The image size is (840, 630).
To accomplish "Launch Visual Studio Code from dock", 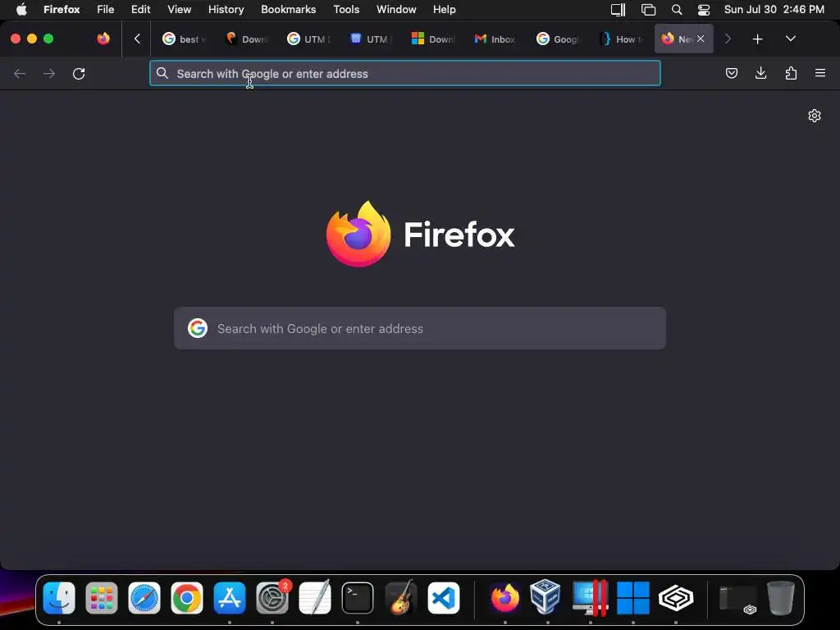I will pyautogui.click(x=443, y=598).
